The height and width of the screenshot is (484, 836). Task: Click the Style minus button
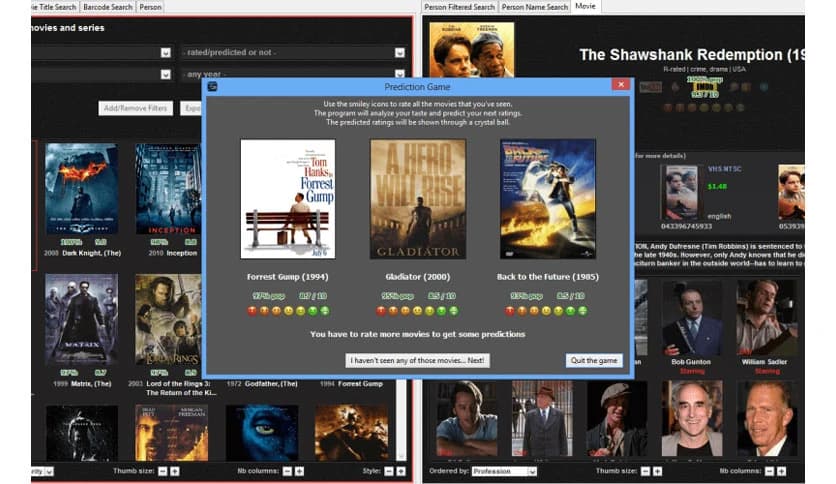(389, 471)
